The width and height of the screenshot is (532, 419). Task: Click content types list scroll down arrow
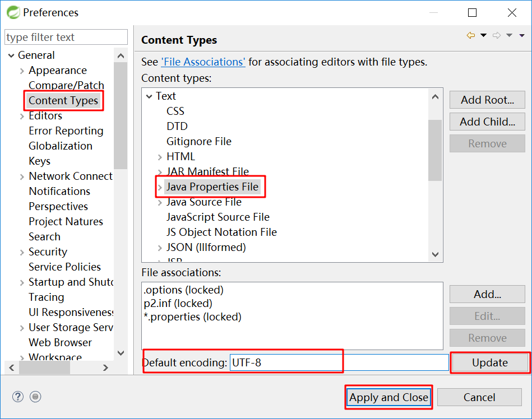pyautogui.click(x=436, y=254)
